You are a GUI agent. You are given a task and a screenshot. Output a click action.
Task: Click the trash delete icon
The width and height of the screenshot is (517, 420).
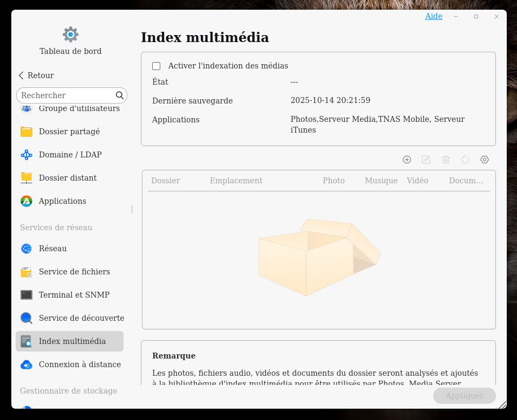pyautogui.click(x=446, y=160)
